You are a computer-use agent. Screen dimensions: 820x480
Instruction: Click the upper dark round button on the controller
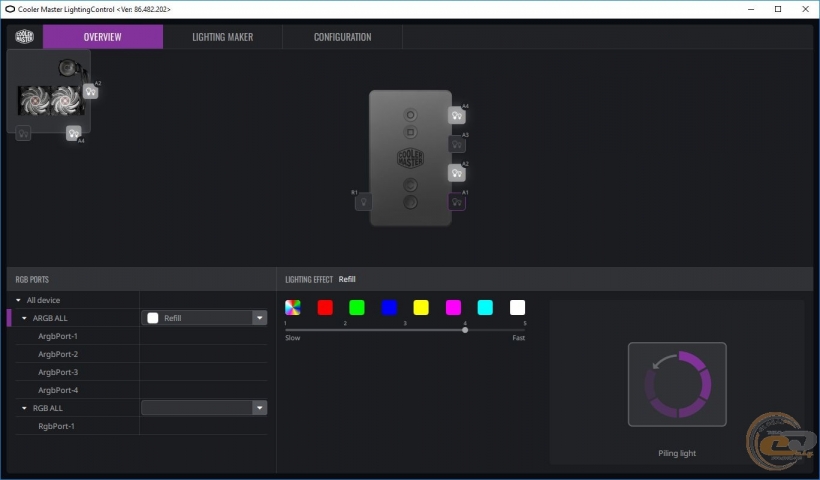pos(411,185)
